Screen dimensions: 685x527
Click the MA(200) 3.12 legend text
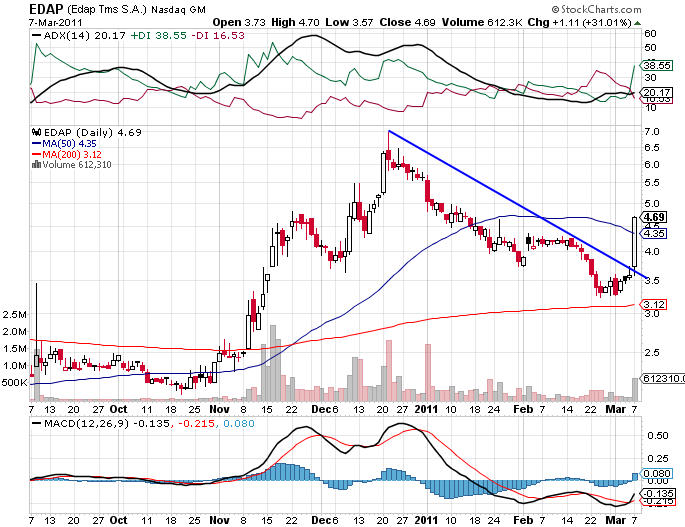[x=72, y=154]
